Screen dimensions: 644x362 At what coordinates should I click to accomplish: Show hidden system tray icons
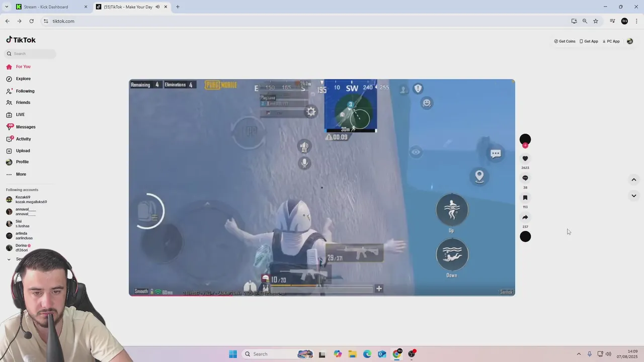(x=579, y=354)
